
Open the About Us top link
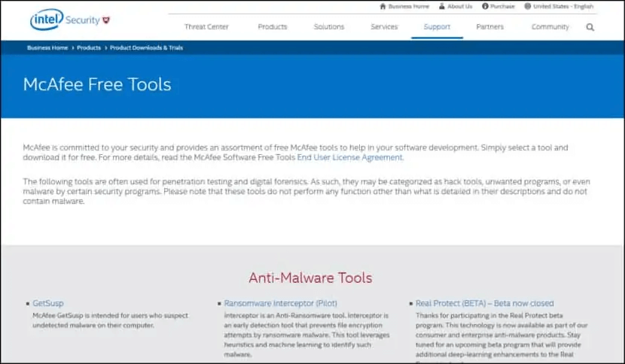point(459,6)
